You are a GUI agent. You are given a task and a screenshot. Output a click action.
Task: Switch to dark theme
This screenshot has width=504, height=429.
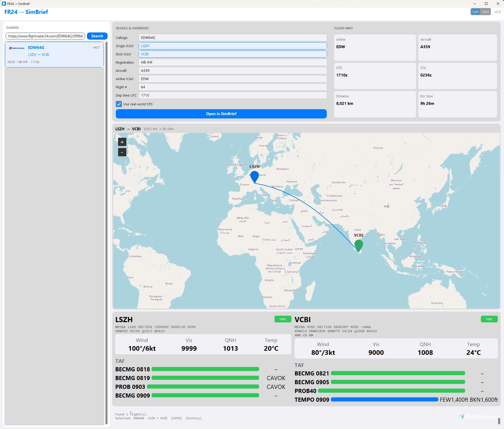(x=486, y=12)
